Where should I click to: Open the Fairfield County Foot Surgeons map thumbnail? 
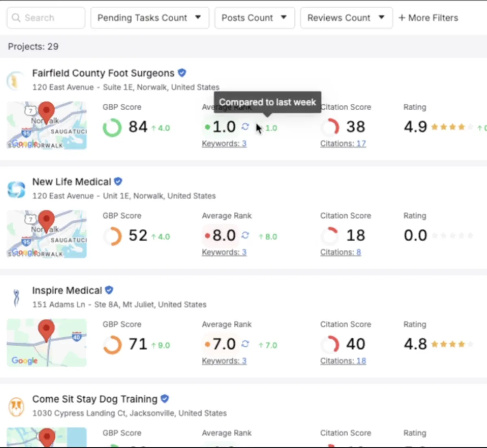pos(47,125)
